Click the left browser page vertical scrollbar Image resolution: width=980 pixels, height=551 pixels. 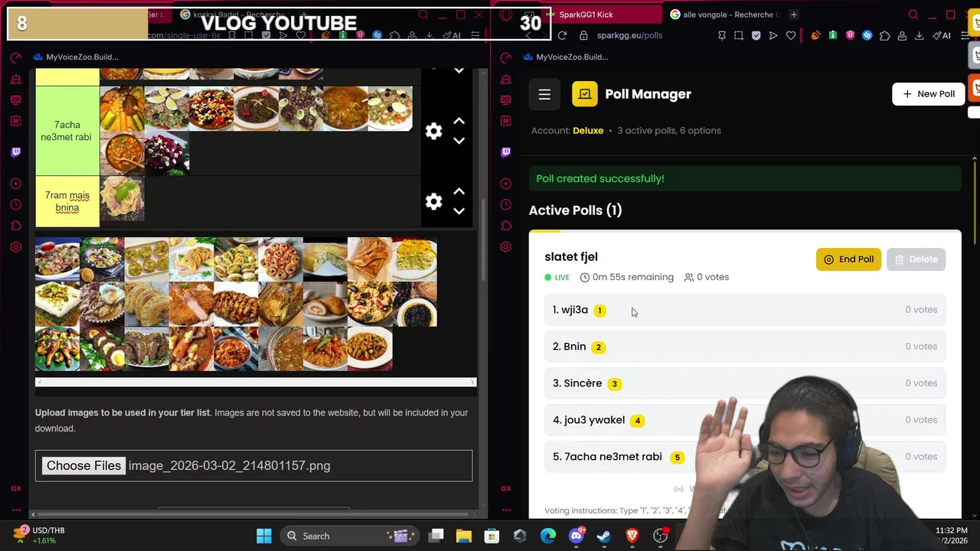tap(482, 241)
